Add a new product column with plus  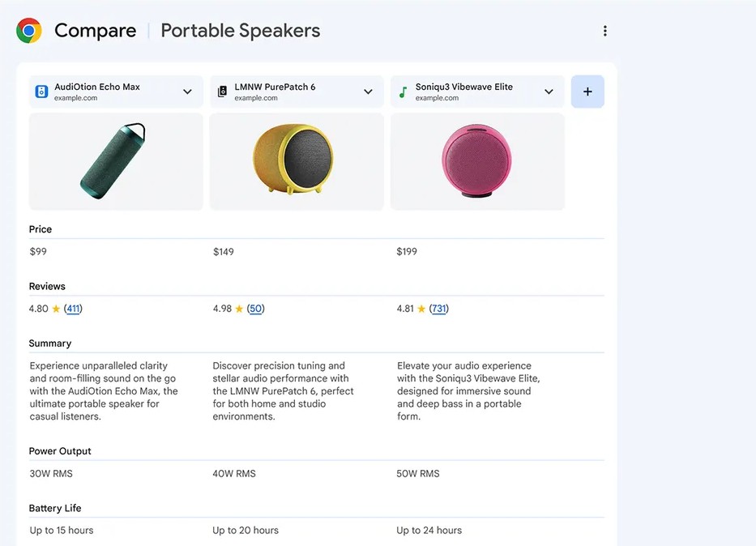click(587, 92)
